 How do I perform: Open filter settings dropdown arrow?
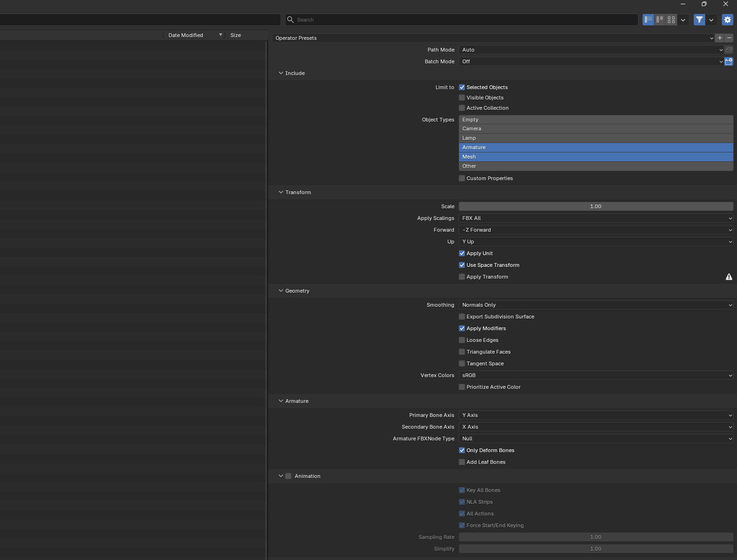(x=711, y=20)
